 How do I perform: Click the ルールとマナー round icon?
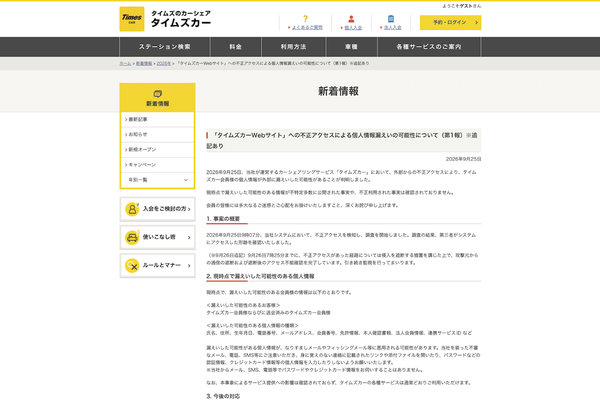tap(132, 265)
